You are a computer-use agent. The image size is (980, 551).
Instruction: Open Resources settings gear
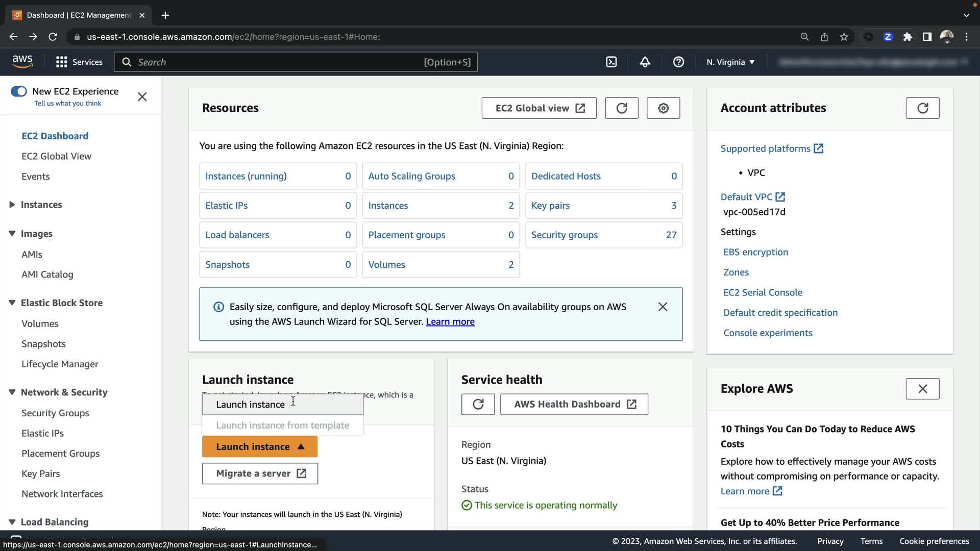(x=663, y=108)
